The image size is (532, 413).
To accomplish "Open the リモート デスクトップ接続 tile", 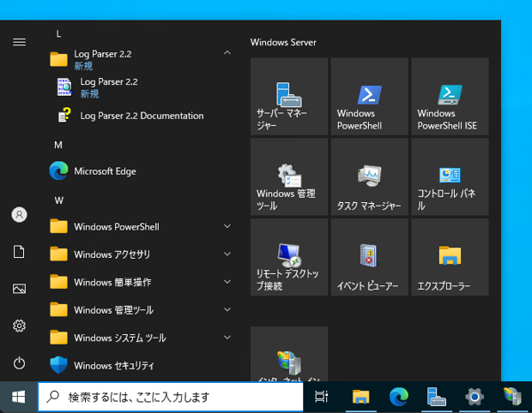I will tap(289, 257).
